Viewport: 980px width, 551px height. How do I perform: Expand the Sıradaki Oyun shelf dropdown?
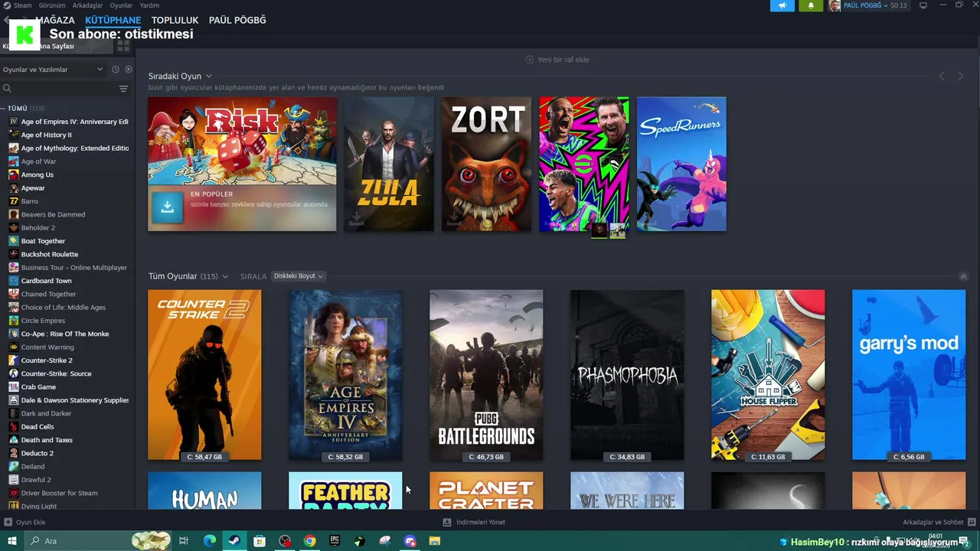click(x=208, y=77)
